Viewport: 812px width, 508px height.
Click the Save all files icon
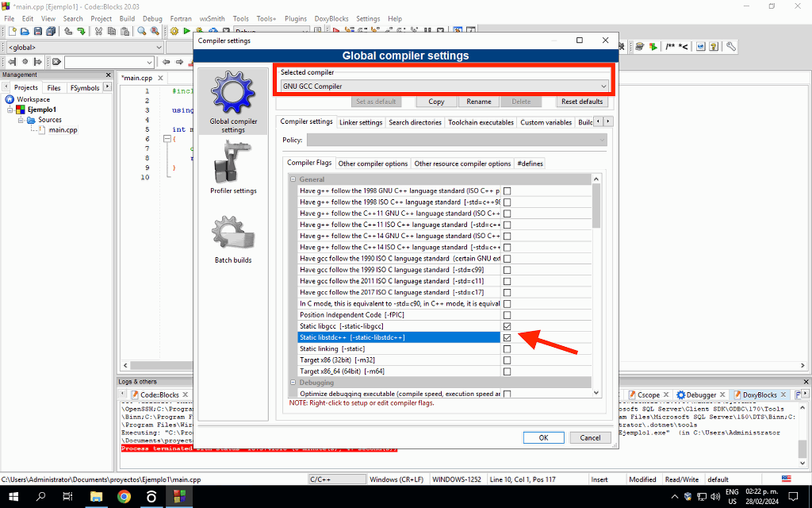[x=51, y=31]
